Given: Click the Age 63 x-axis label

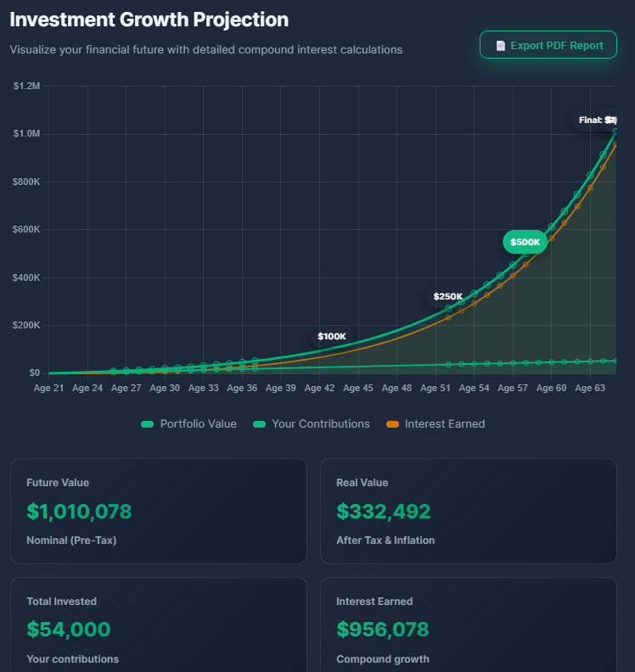Looking at the screenshot, I should (590, 388).
